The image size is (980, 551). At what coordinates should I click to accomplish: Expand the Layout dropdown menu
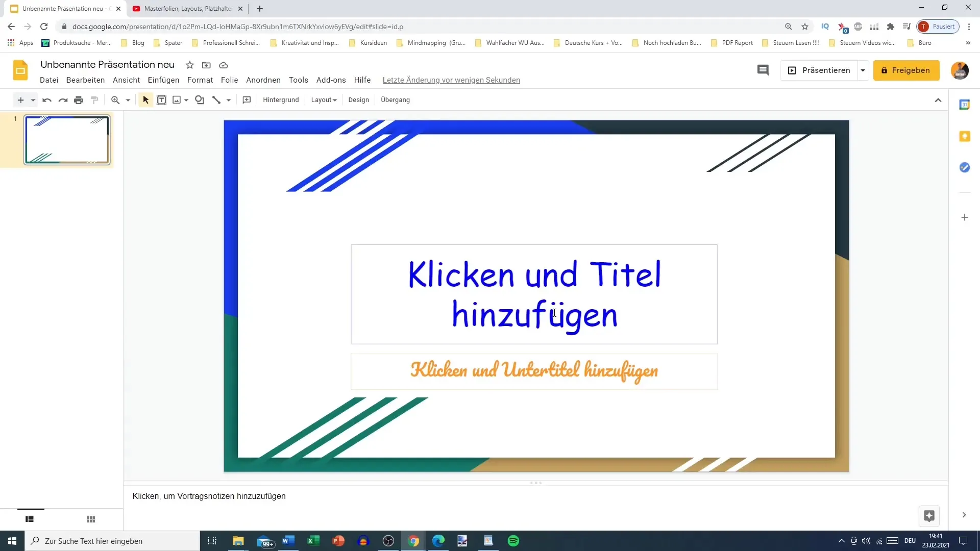coord(323,100)
